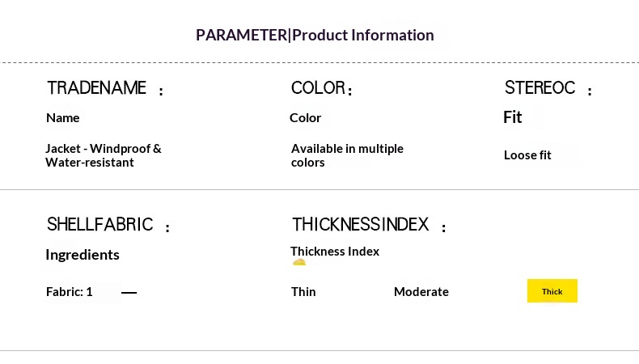Click the Thickness Index sublabel

coord(335,252)
